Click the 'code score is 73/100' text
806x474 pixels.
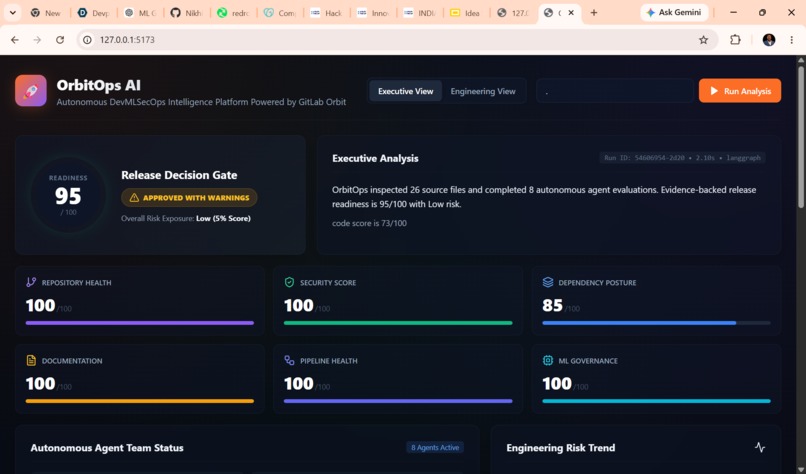(x=369, y=223)
